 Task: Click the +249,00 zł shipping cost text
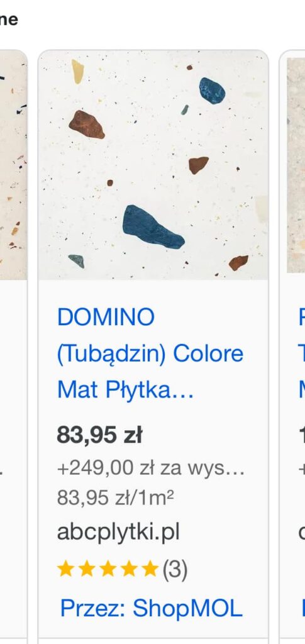(x=151, y=468)
